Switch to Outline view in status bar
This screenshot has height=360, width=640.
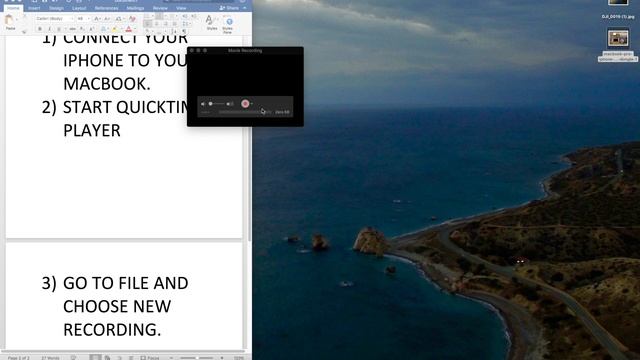tap(120, 358)
